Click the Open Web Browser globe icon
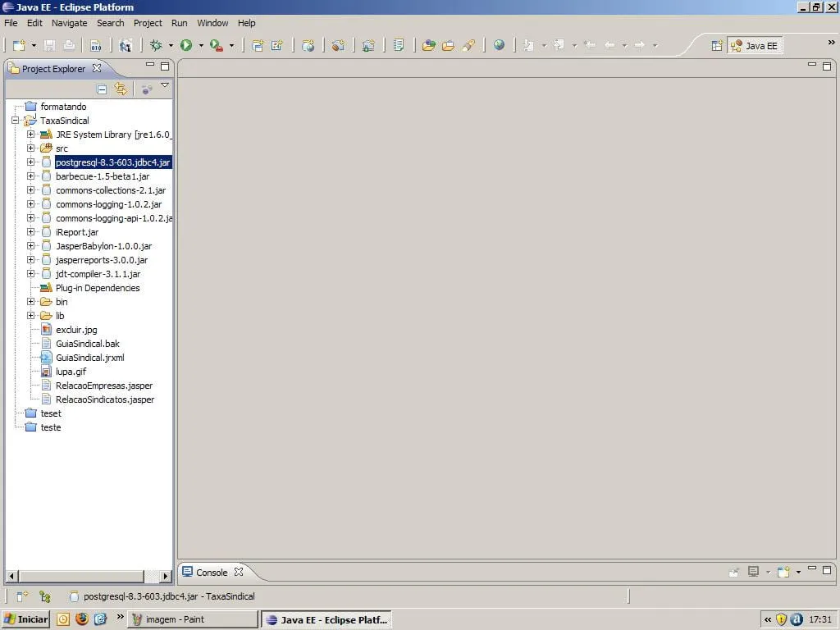Image resolution: width=840 pixels, height=630 pixels. coord(499,46)
